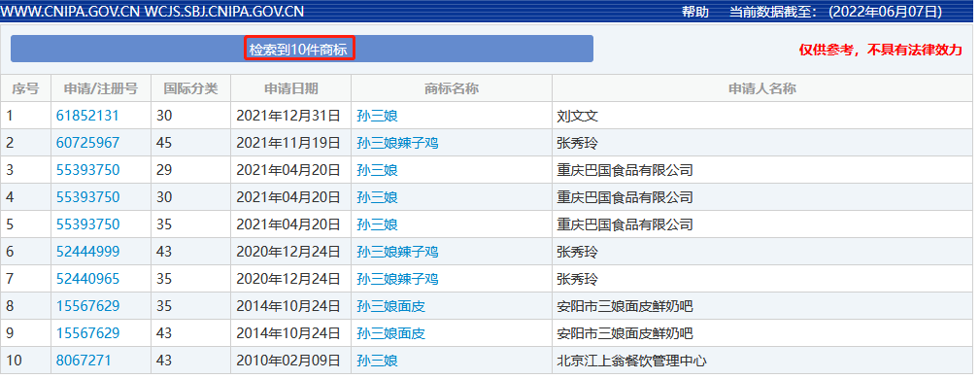The width and height of the screenshot is (980, 379).
Task: Open registration number 8067271
Action: pos(84,361)
